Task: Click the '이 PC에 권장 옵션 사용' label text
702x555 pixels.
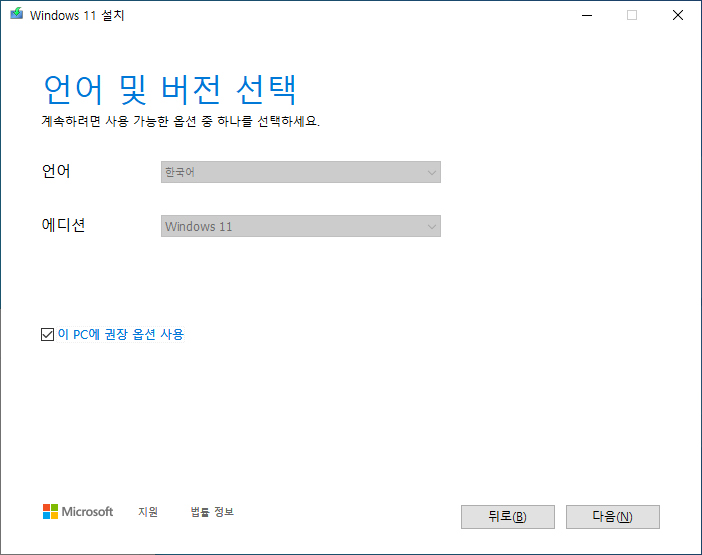Action: (x=121, y=334)
